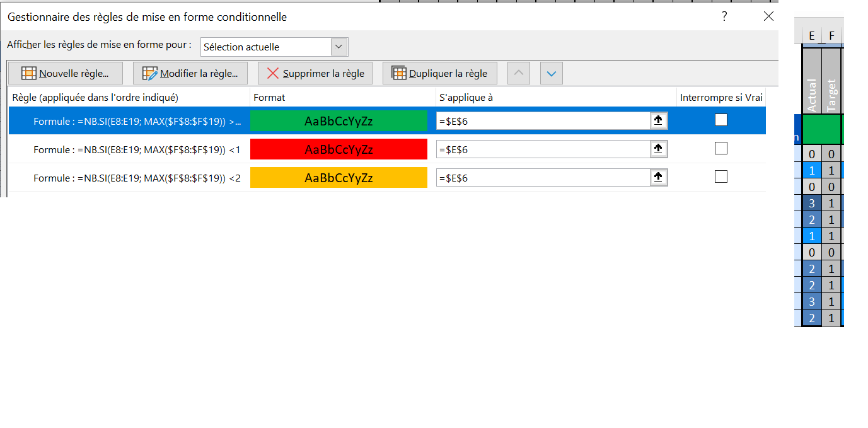Click the orange format preview swatch
Screen dimensions: 868x428
click(x=339, y=178)
